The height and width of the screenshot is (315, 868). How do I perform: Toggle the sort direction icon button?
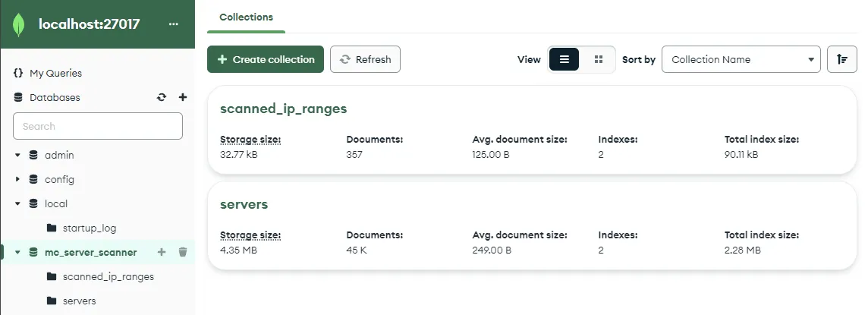(x=841, y=59)
